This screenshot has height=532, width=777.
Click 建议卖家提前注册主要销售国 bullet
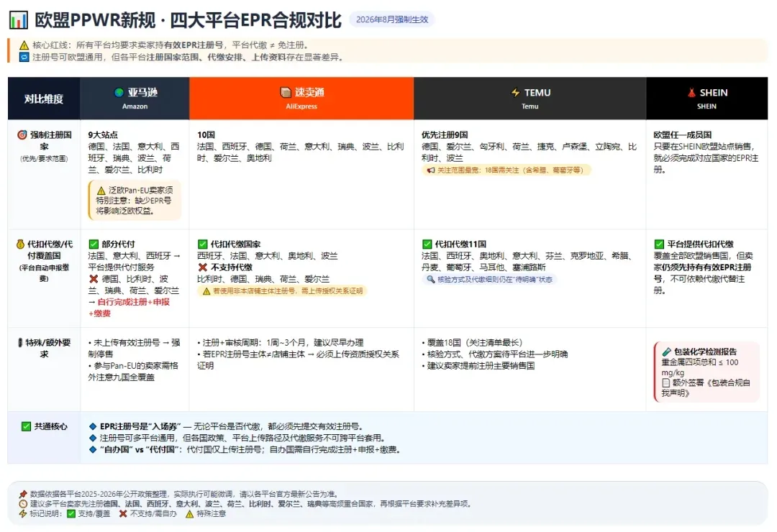pos(478,365)
